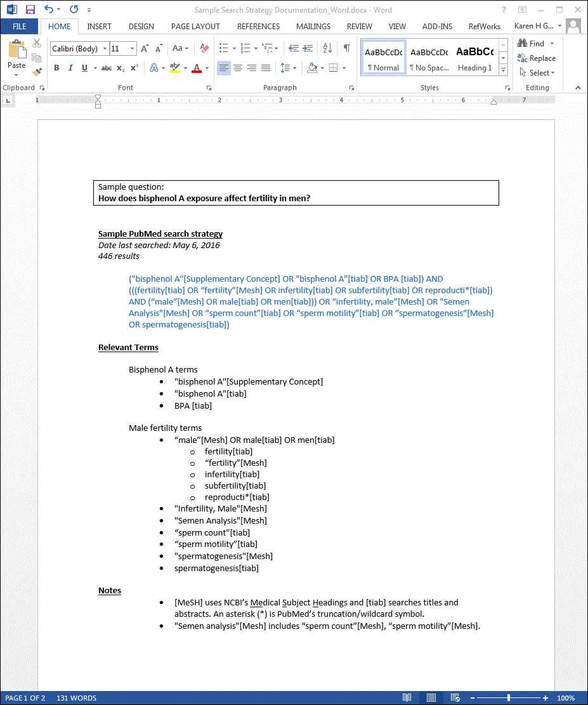Viewport: 588px width, 705px height.
Task: Toggle italic formatting
Action: pos(70,68)
